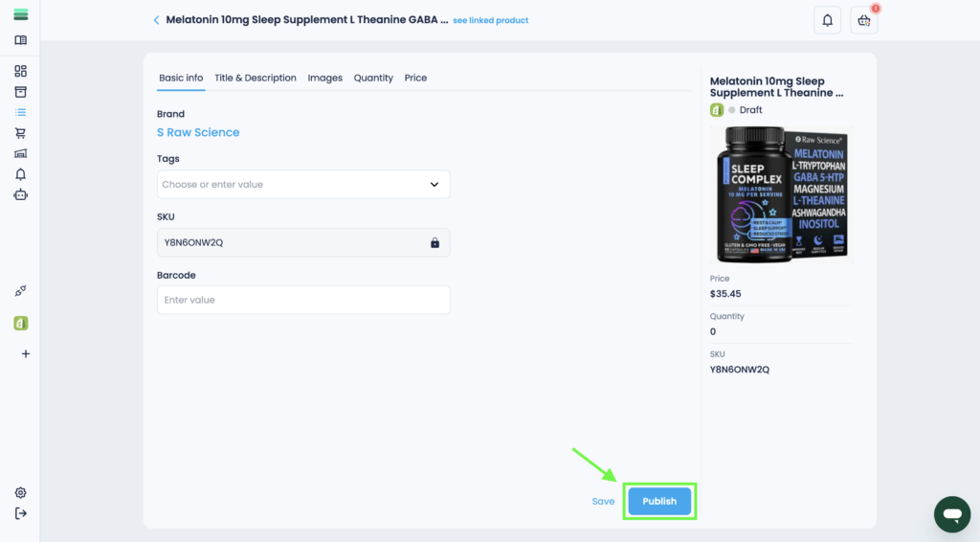Click the Barcode input field
The width and height of the screenshot is (980, 542).
[x=303, y=300]
